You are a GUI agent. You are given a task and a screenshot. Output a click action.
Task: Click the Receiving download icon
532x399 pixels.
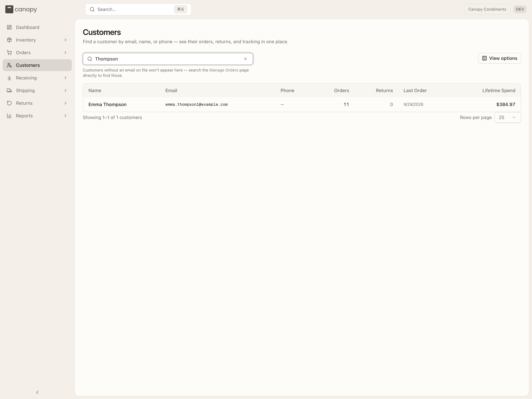click(x=9, y=78)
